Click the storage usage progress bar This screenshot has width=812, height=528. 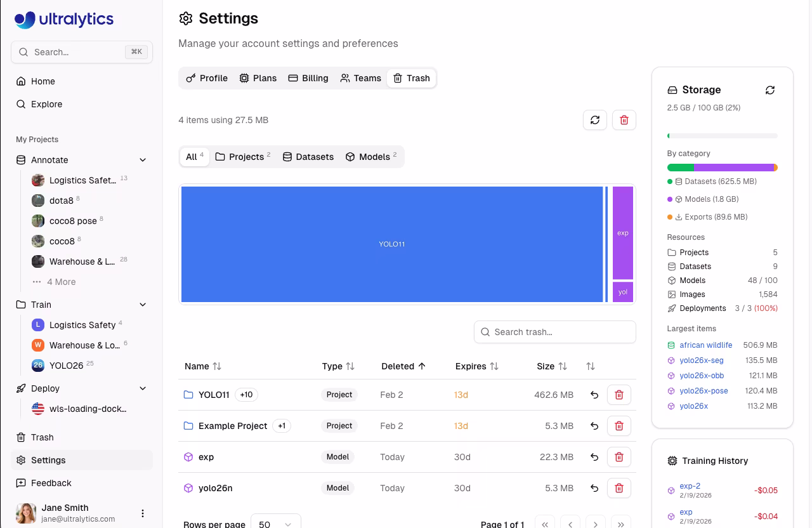pyautogui.click(x=722, y=136)
